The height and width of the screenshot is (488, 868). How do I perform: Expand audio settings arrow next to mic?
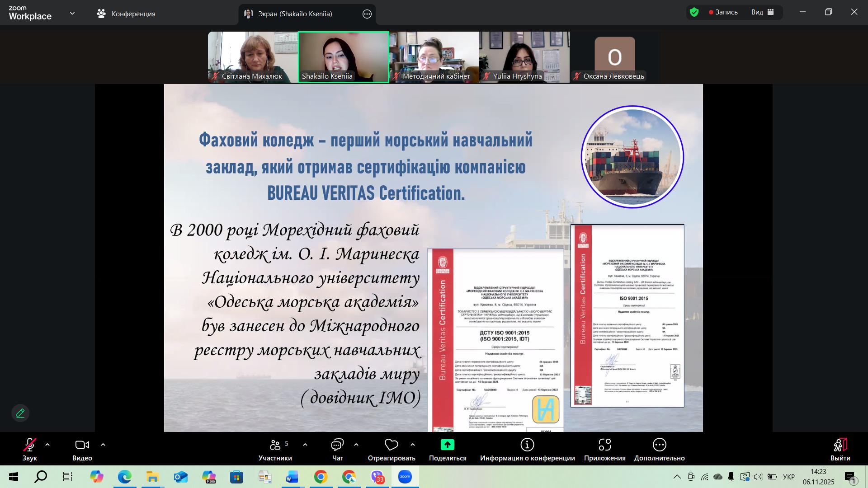coord(47,445)
